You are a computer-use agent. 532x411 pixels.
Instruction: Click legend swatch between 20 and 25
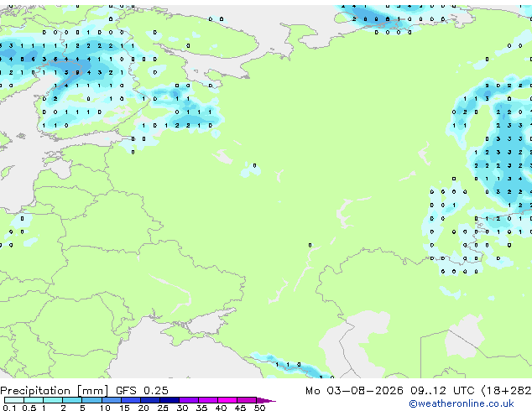pos(150,400)
